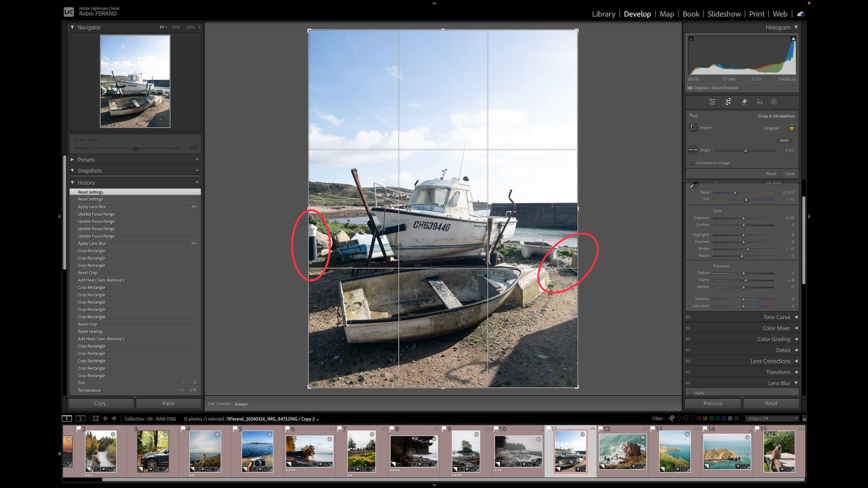Viewport: 868px width, 488px height.
Task: Adjust the Exposure slider handle
Action: [x=743, y=218]
